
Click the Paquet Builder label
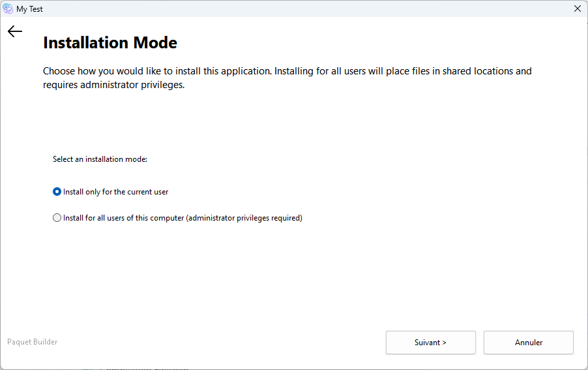click(32, 342)
